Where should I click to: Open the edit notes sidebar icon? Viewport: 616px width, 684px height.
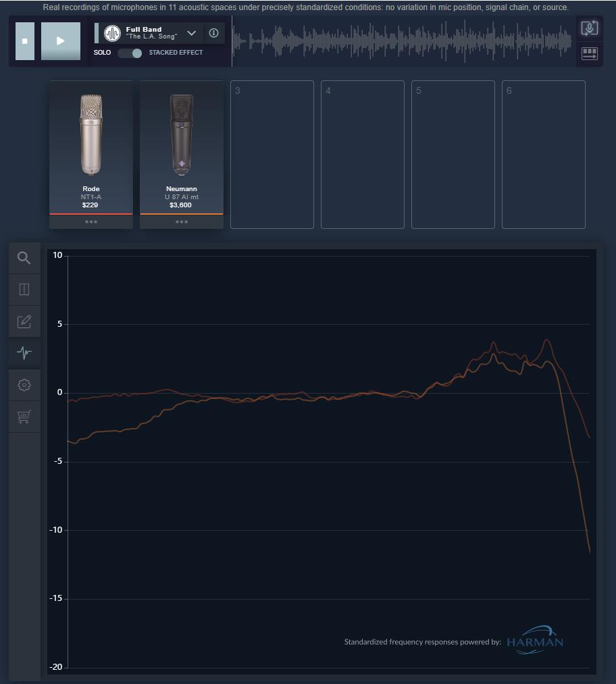coord(24,322)
